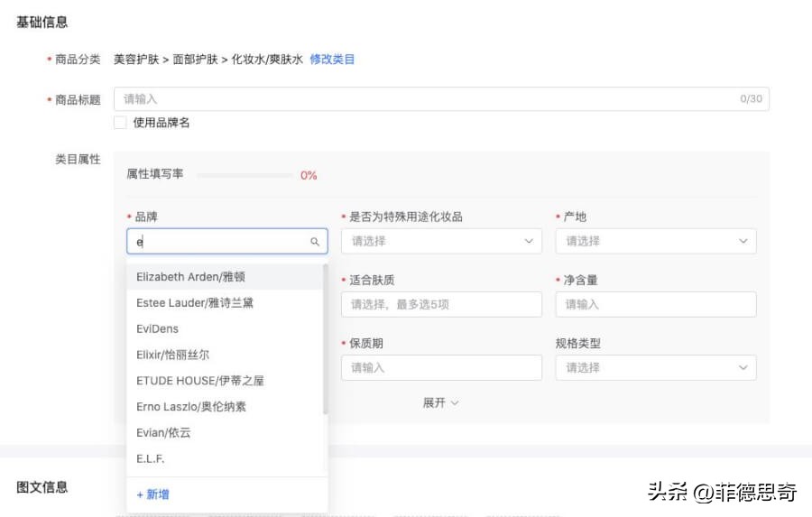Click the 品牌 search input
This screenshot has height=517, width=812.
[x=226, y=242]
